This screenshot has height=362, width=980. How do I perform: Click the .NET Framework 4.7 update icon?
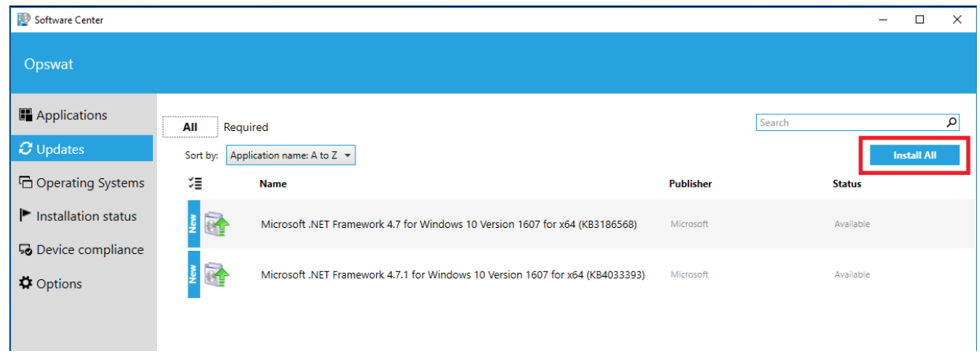[x=216, y=224]
